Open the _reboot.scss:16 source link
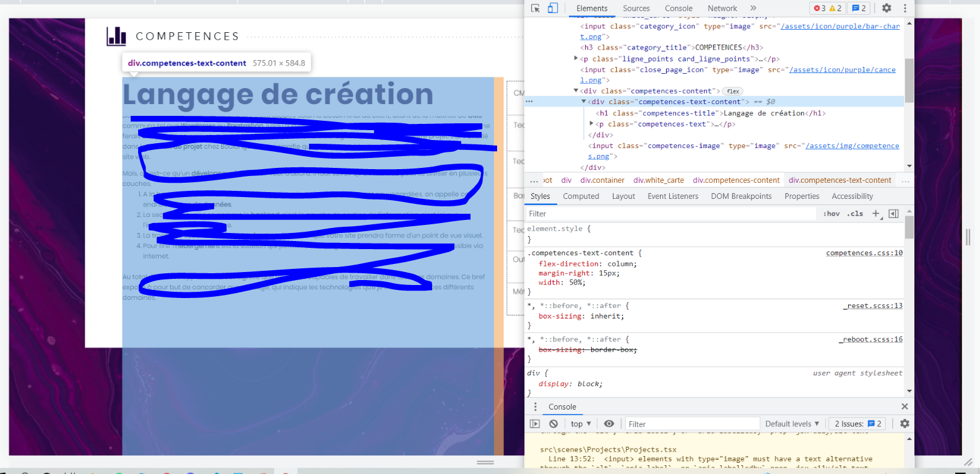Image resolution: width=980 pixels, height=474 pixels. [x=870, y=339]
